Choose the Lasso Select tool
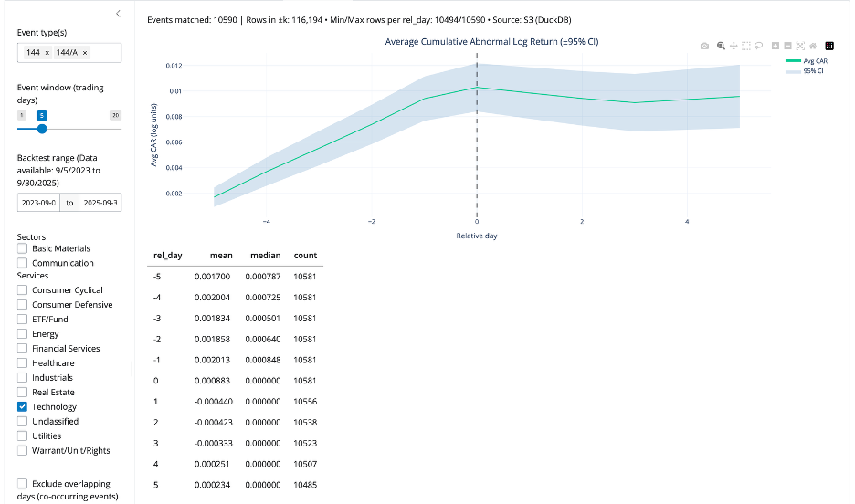The width and height of the screenshot is (855, 504). (x=759, y=46)
